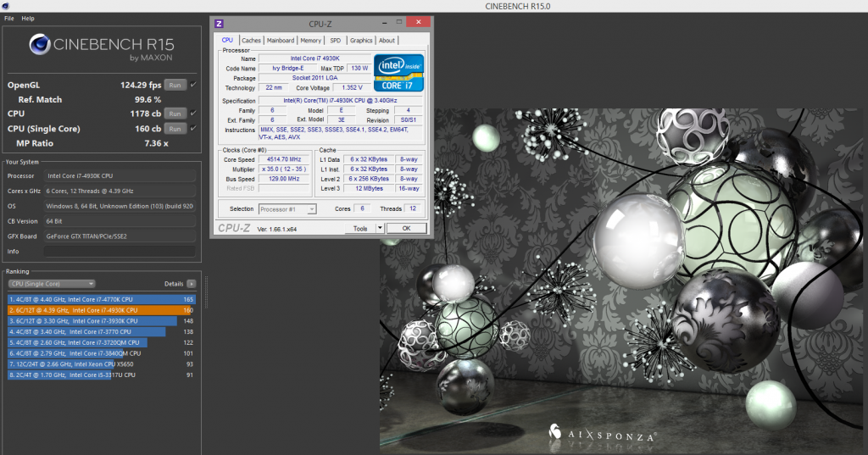Close the CPU-Z window
Image resolution: width=868 pixels, height=455 pixels.
click(416, 23)
